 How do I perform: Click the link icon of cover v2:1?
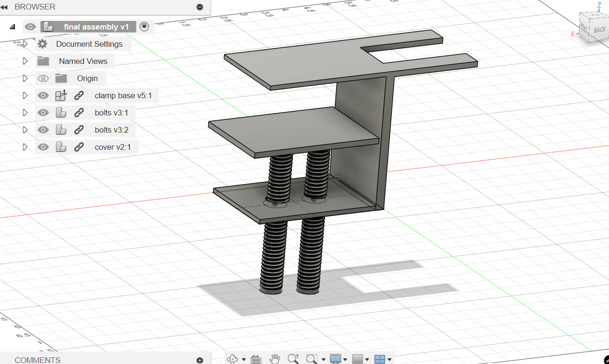click(x=79, y=147)
